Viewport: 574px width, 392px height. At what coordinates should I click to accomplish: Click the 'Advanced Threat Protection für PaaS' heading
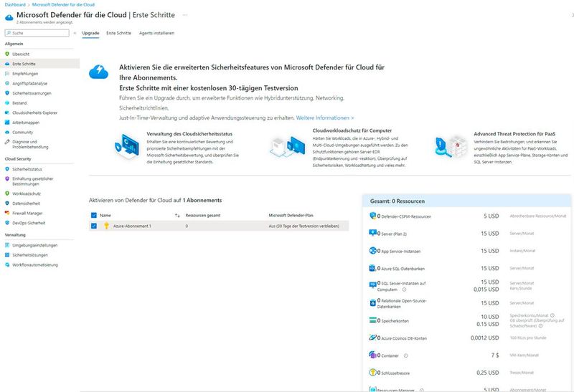click(514, 134)
